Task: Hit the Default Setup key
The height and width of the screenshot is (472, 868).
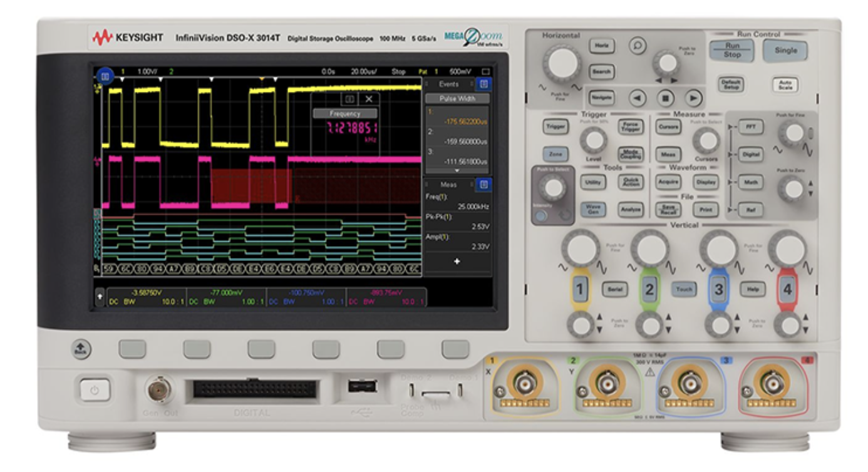Action: click(731, 85)
